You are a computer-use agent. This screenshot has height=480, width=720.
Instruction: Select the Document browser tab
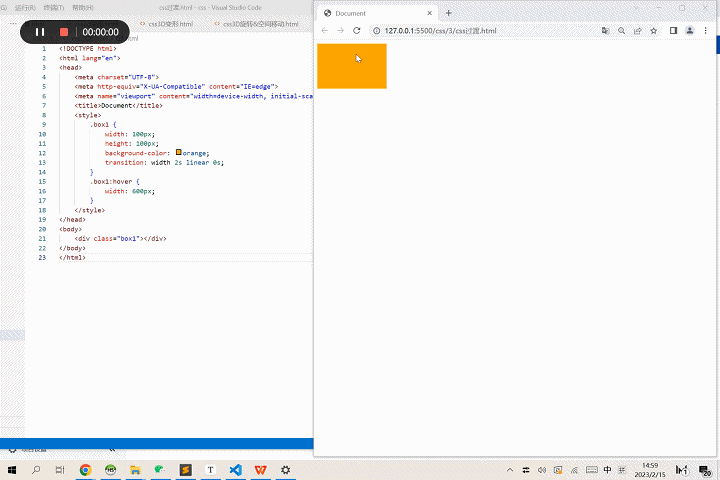click(x=377, y=13)
